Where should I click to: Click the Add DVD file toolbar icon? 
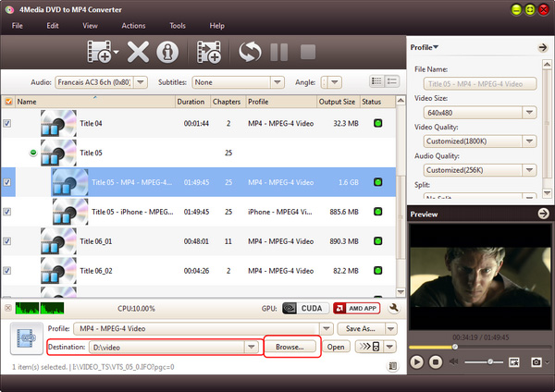click(x=99, y=53)
